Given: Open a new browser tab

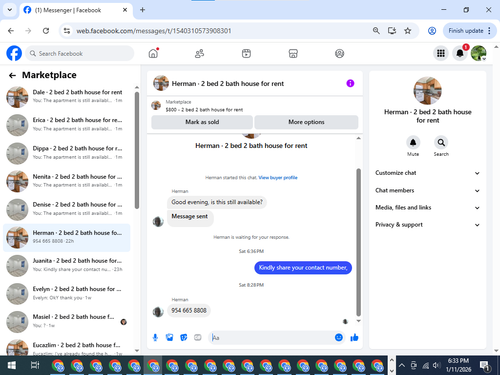Looking at the screenshot, I should (142, 10).
